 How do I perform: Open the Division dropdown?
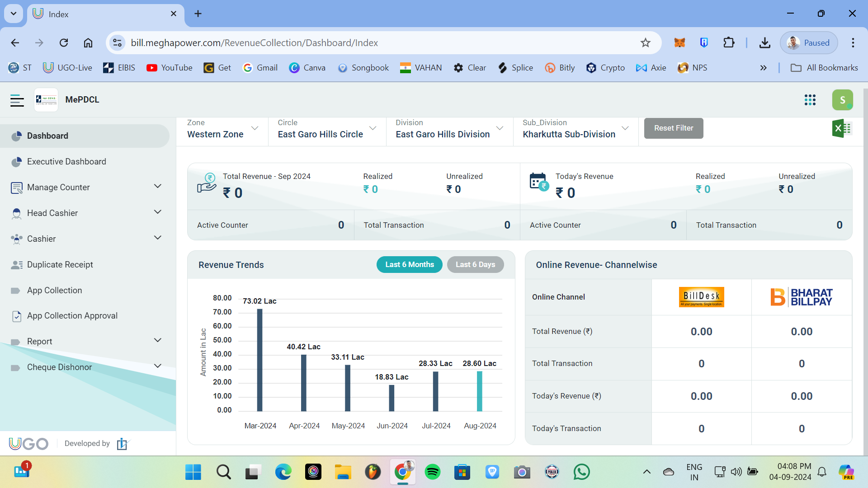click(x=449, y=129)
